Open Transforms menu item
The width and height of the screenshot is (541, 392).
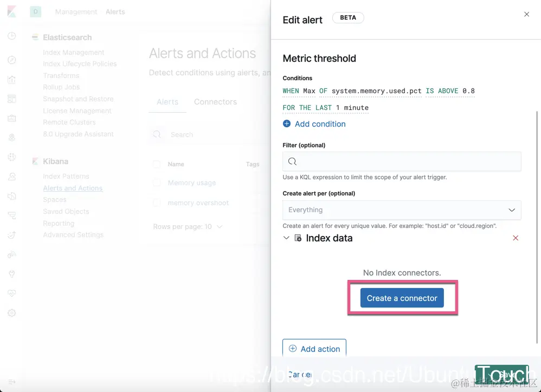(61, 75)
